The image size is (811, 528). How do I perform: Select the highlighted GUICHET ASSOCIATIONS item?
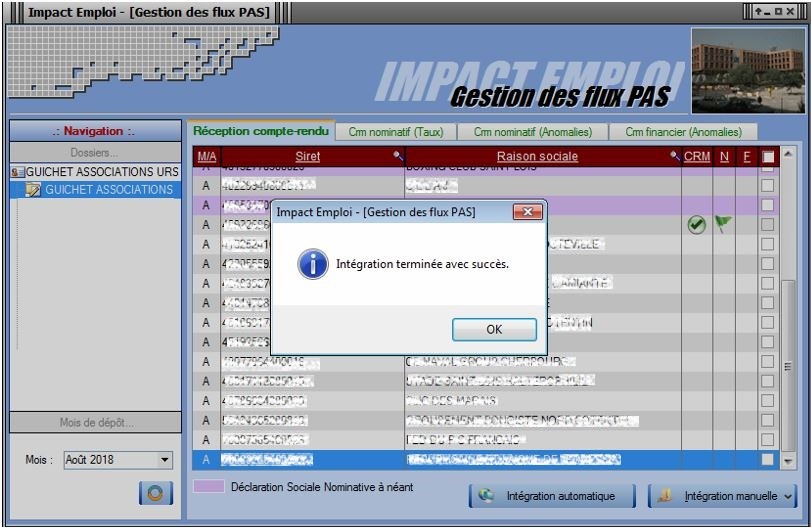tap(109, 190)
